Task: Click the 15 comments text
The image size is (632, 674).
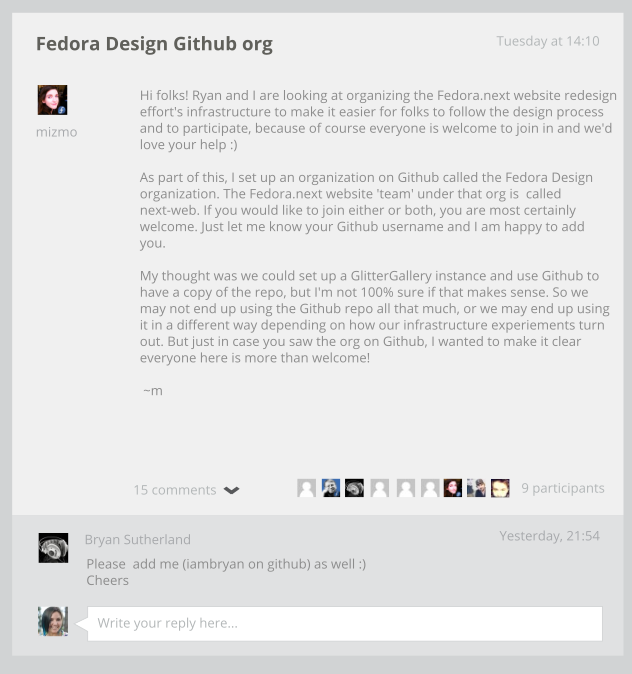Action: coord(175,490)
